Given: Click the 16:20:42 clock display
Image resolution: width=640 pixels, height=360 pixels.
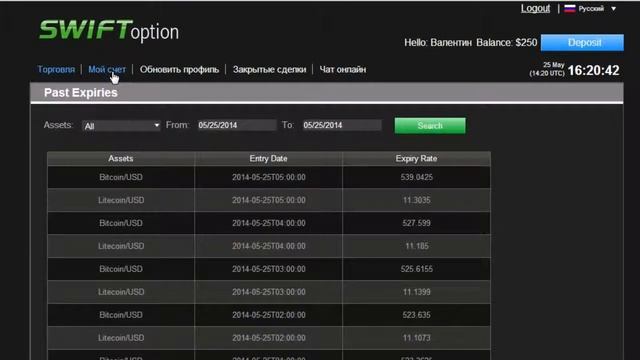Looking at the screenshot, I should pos(593,70).
